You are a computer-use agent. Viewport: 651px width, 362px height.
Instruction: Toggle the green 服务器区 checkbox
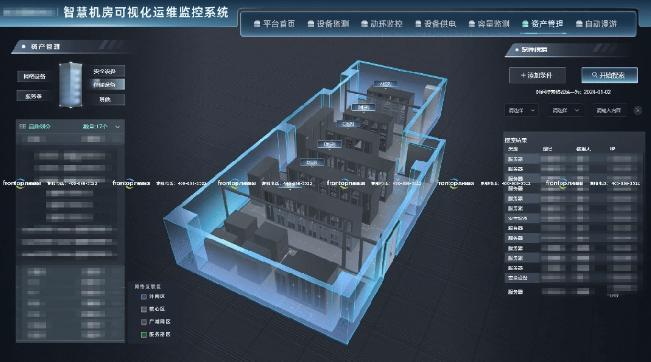(x=144, y=334)
